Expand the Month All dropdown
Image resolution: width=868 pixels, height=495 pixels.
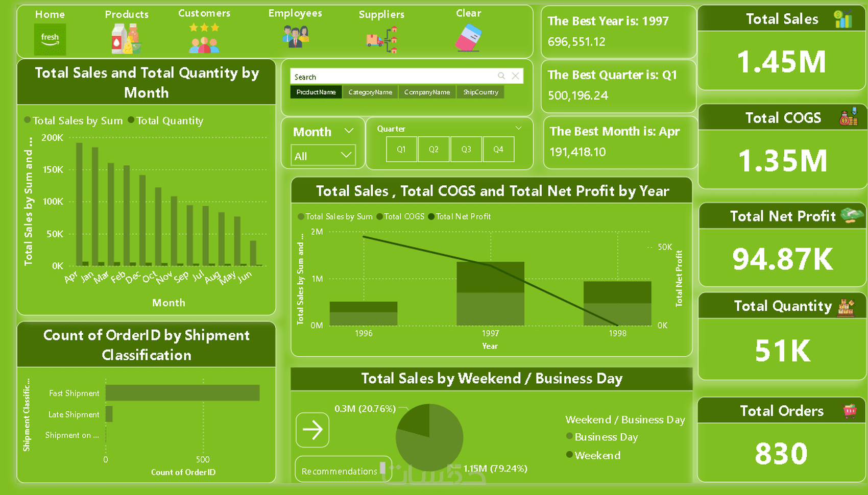click(323, 155)
